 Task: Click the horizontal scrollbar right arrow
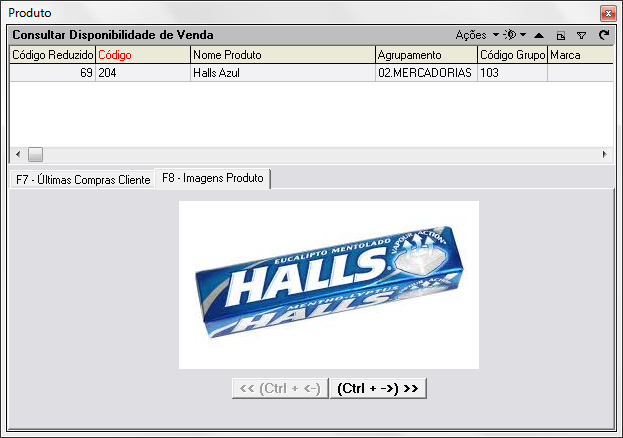click(x=604, y=154)
